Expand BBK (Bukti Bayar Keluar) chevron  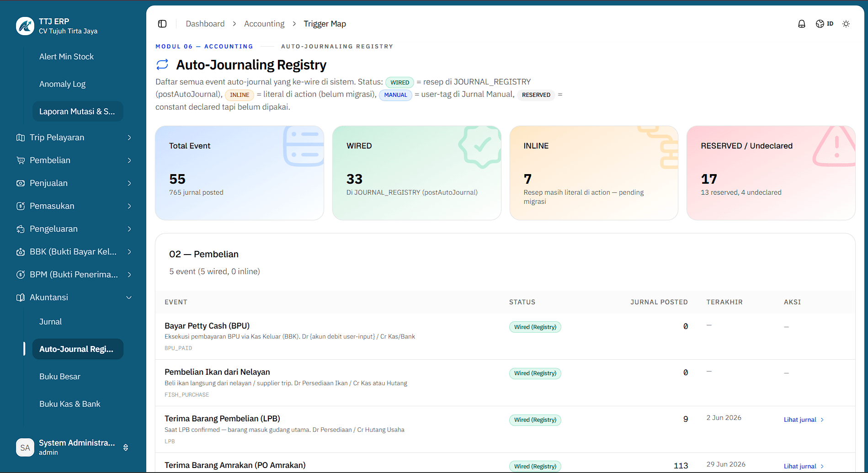129,252
